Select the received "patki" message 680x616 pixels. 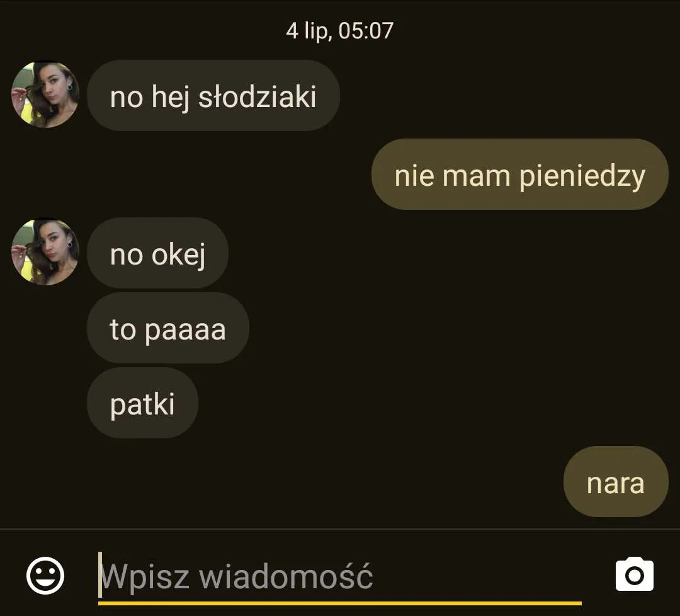coord(142,403)
